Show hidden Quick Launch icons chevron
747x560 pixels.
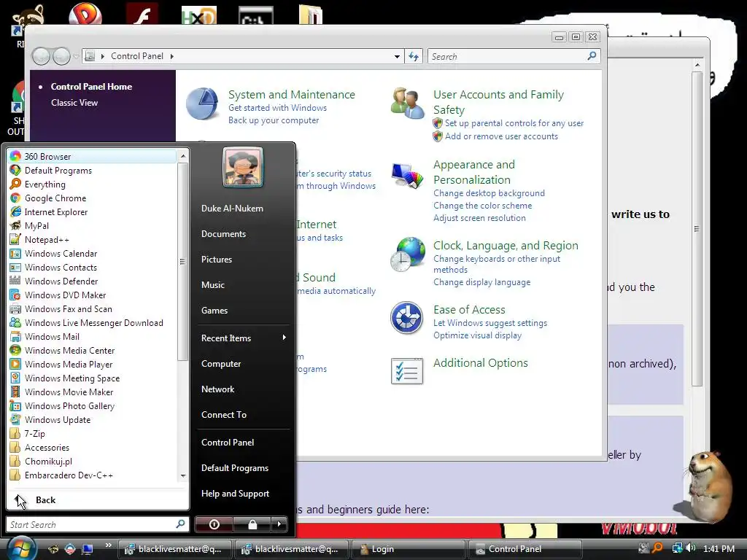(108, 545)
